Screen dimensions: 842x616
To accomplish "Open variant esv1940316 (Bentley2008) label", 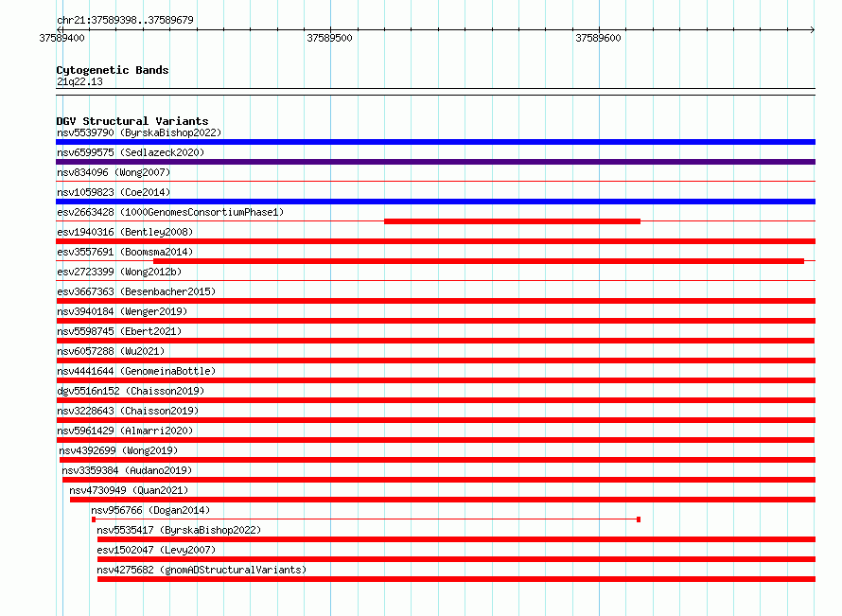I will 125,232.
